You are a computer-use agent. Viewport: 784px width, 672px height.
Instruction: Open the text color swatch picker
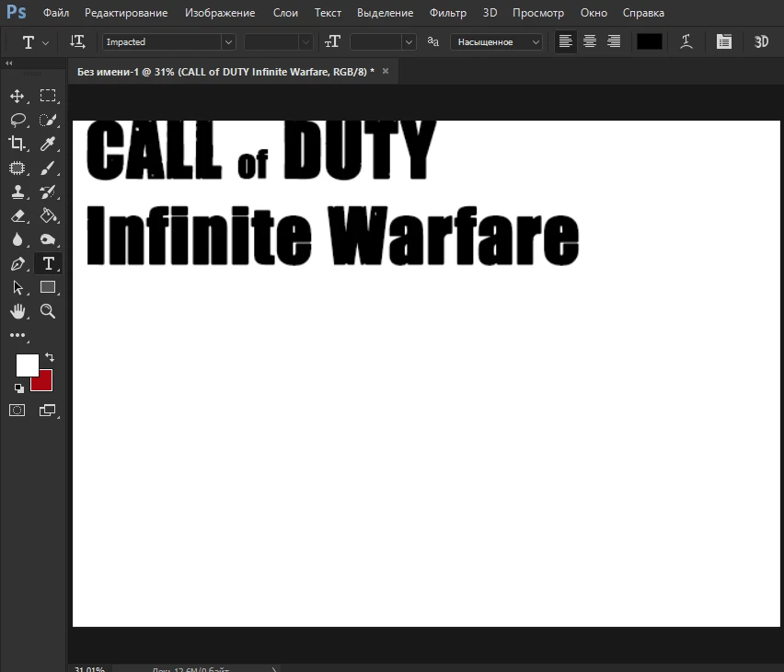point(649,41)
